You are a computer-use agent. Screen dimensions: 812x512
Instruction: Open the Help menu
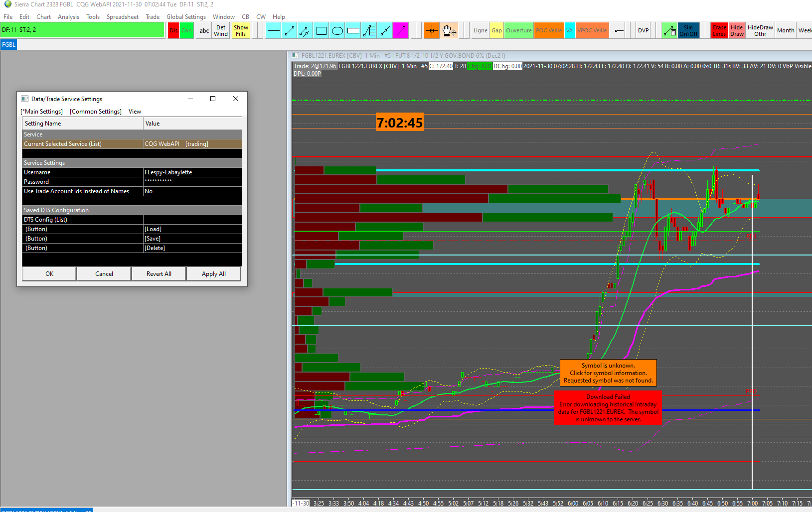[279, 17]
